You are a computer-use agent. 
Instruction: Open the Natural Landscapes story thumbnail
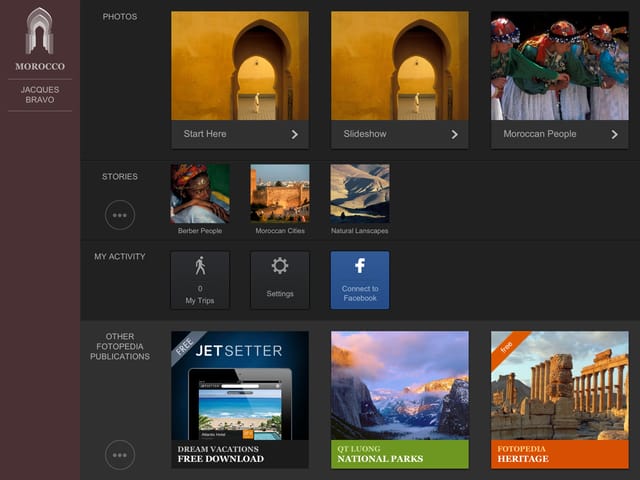tap(360, 193)
